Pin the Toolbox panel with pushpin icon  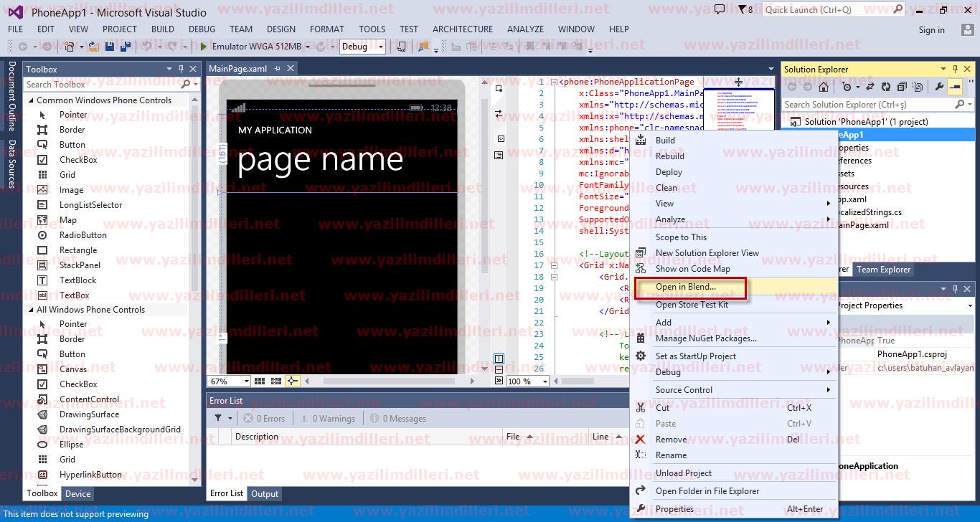(x=180, y=69)
